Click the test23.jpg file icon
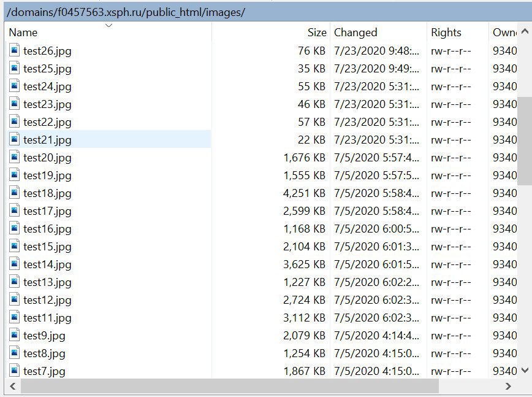Viewport: 532px width, 397px height. (14, 104)
